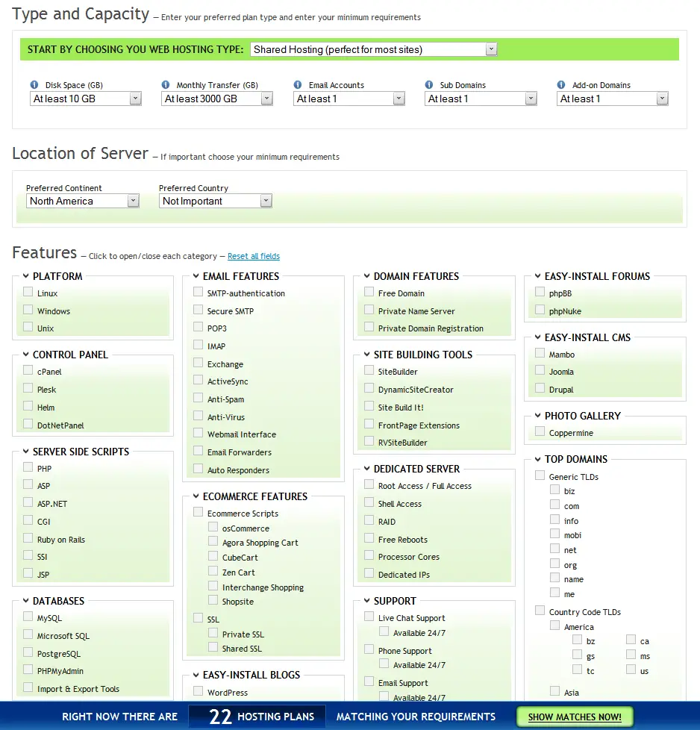The image size is (700, 730).
Task: Collapse the ECOMMERCE FEATURES category
Action: click(196, 496)
